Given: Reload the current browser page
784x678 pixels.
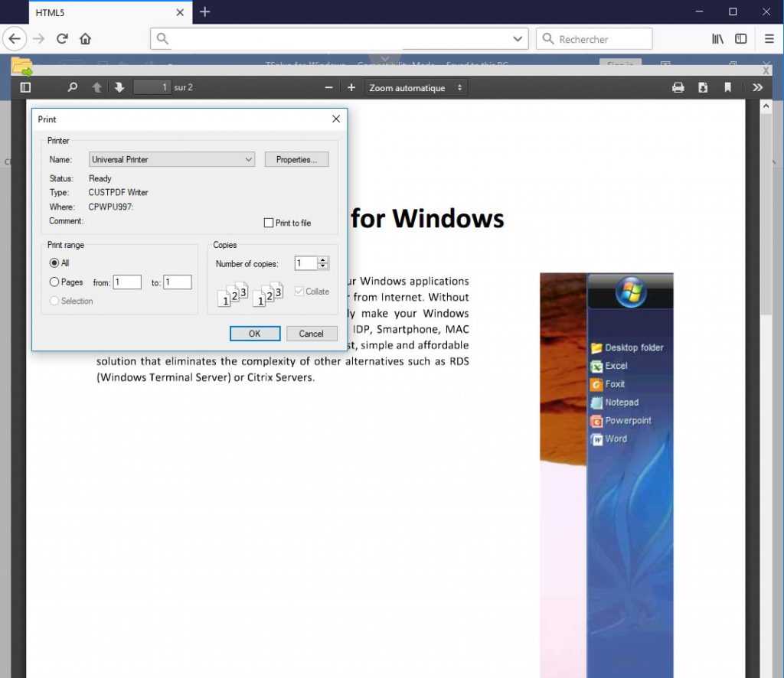Looking at the screenshot, I should pyautogui.click(x=62, y=38).
